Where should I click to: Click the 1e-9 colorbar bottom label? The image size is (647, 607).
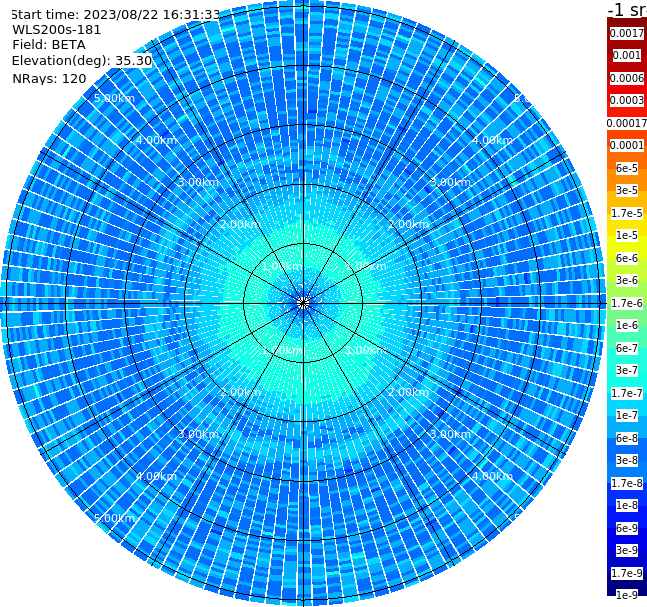click(627, 595)
